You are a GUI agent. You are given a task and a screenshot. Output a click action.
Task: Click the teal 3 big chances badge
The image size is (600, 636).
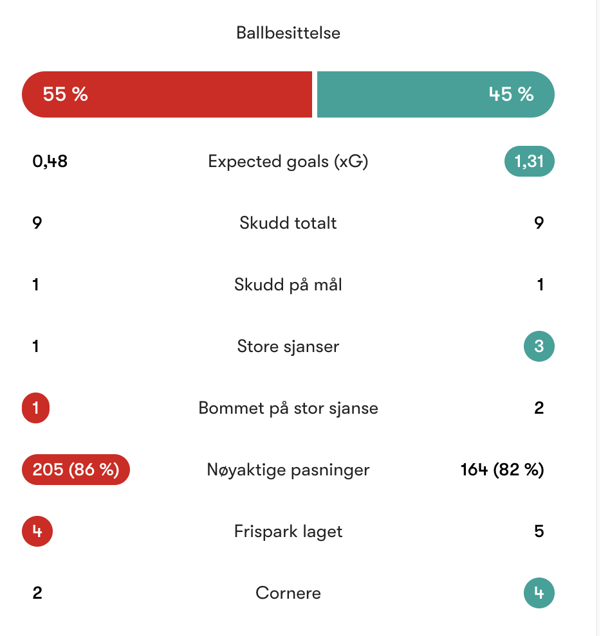coord(539,347)
